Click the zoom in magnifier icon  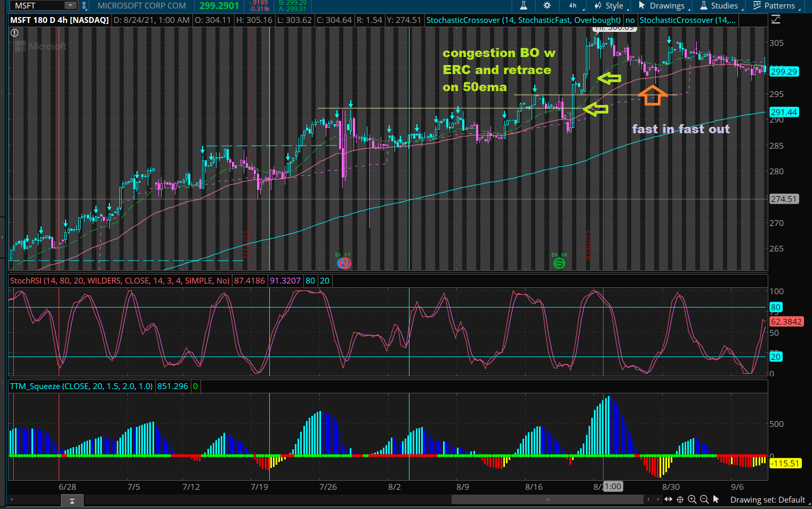click(x=692, y=499)
